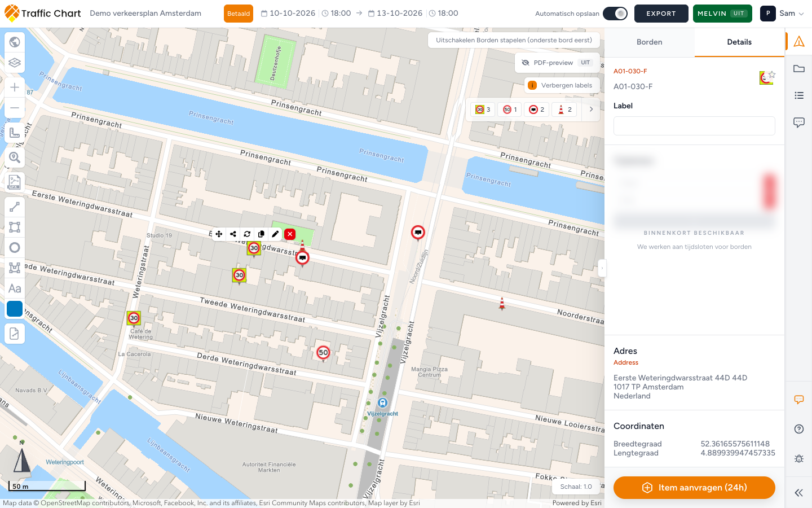Duplicate the selected sign
The height and width of the screenshot is (508, 812).
[x=261, y=234]
